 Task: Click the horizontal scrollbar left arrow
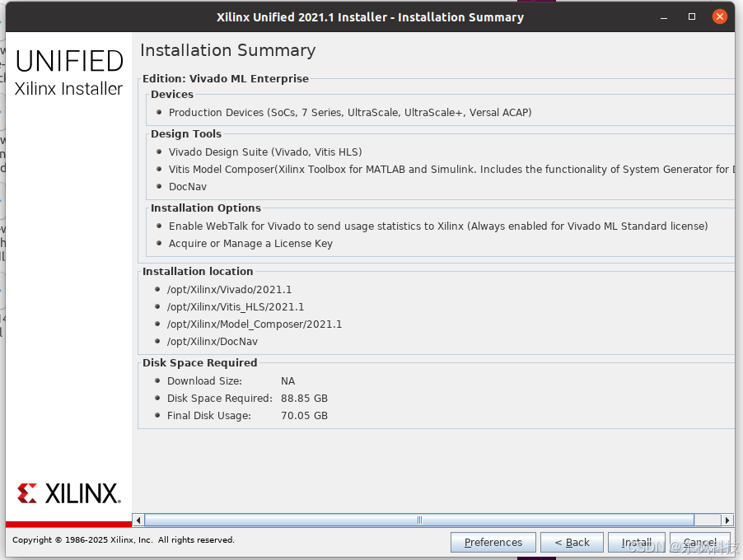(138, 520)
